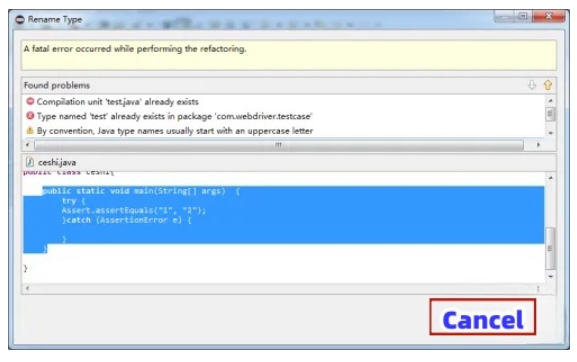Click the "catch (AssertionError e)" code line
Image resolution: width=577 pixels, height=362 pixels.
point(127,220)
